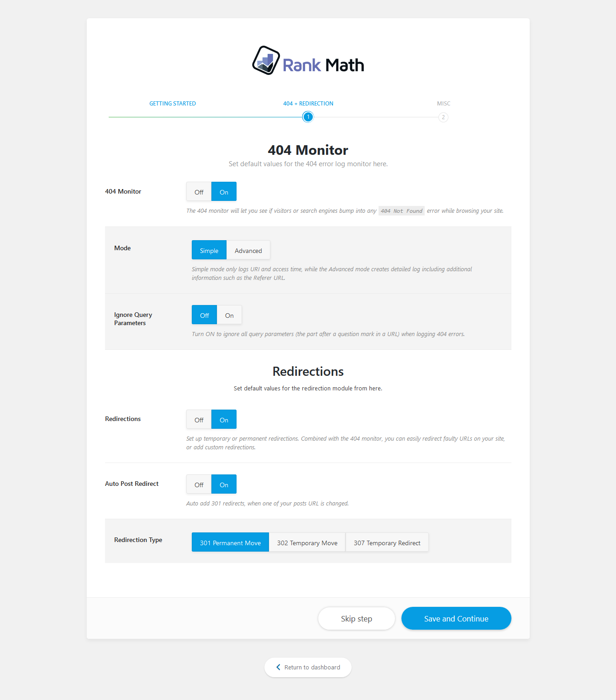Image resolution: width=616 pixels, height=700 pixels.
Task: Enable Auto Post Redirect
Action: click(224, 484)
